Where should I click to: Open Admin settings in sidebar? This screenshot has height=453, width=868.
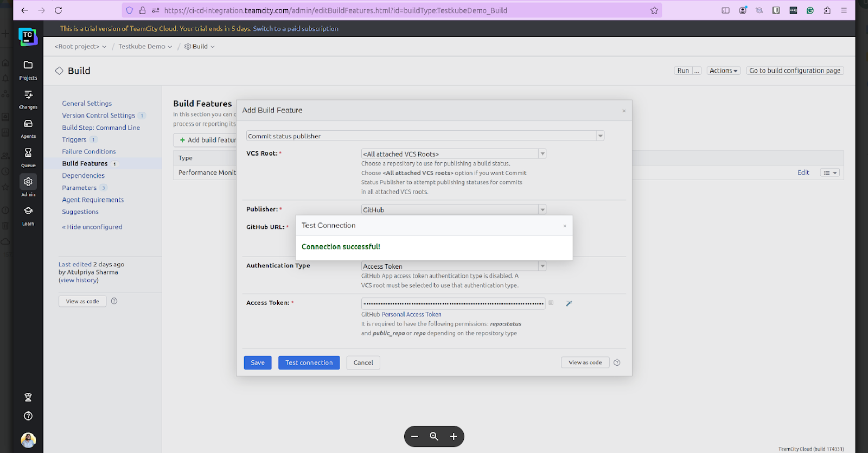[28, 186]
